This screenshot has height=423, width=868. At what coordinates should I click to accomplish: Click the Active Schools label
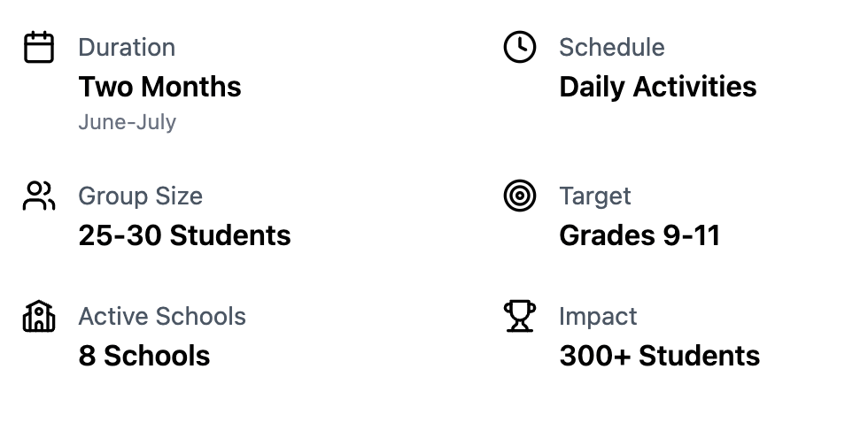pyautogui.click(x=162, y=317)
